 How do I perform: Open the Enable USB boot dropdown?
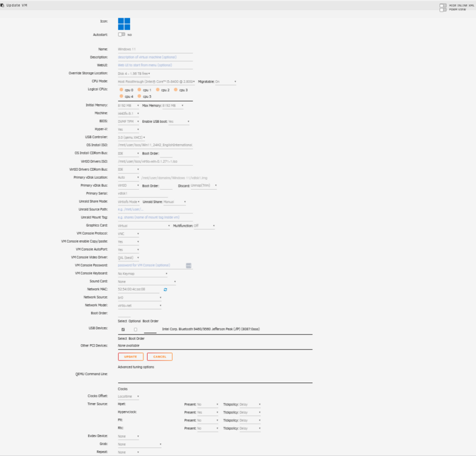(x=179, y=122)
